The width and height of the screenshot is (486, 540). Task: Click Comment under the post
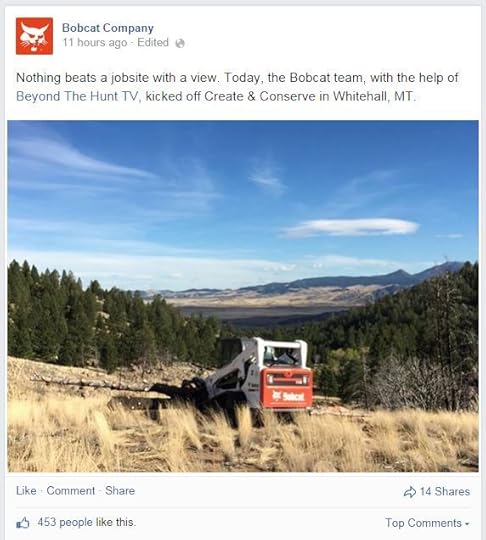(x=71, y=491)
